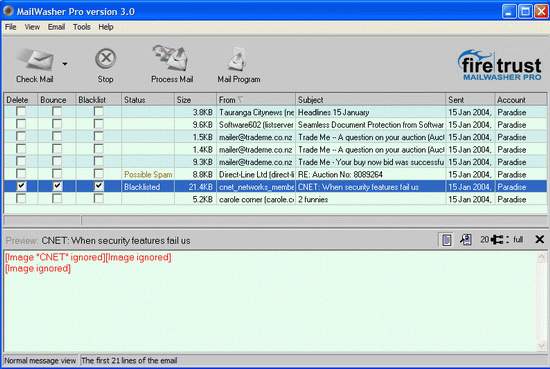Viewport: 550px width, 369px height.
Task: Tick Bounce for Tauranga Citynews email
Action: point(57,112)
